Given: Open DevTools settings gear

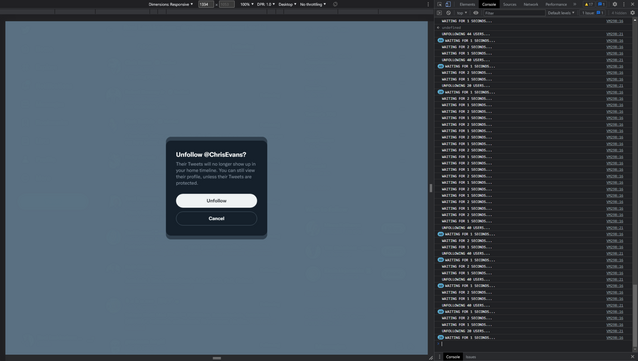Looking at the screenshot, I should (x=615, y=4).
